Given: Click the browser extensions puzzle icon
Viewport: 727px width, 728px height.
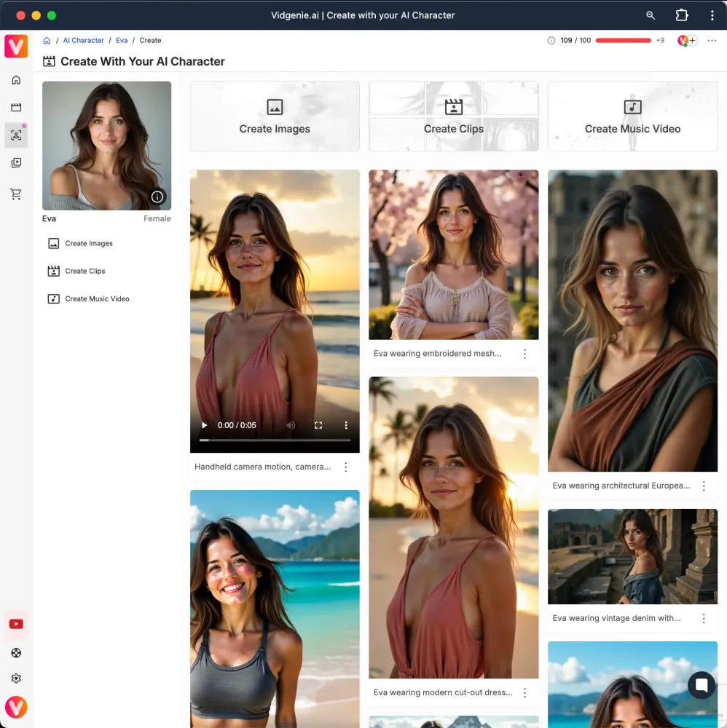Looking at the screenshot, I should click(x=681, y=15).
